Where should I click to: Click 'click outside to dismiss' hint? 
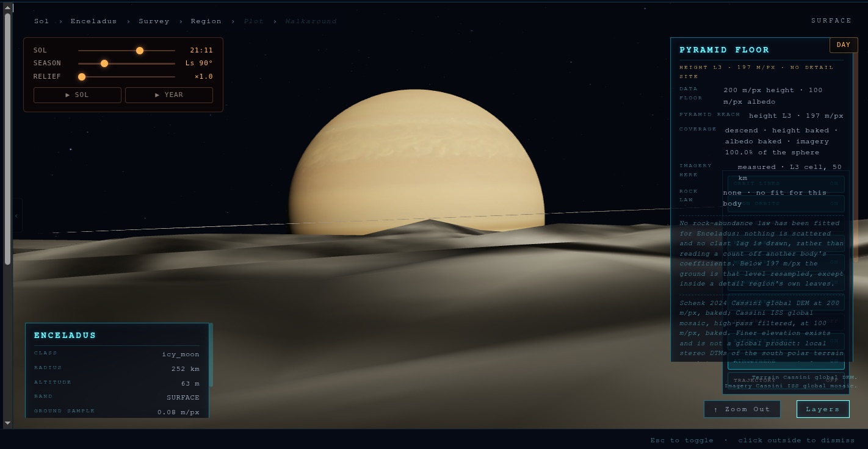pyautogui.click(x=797, y=440)
